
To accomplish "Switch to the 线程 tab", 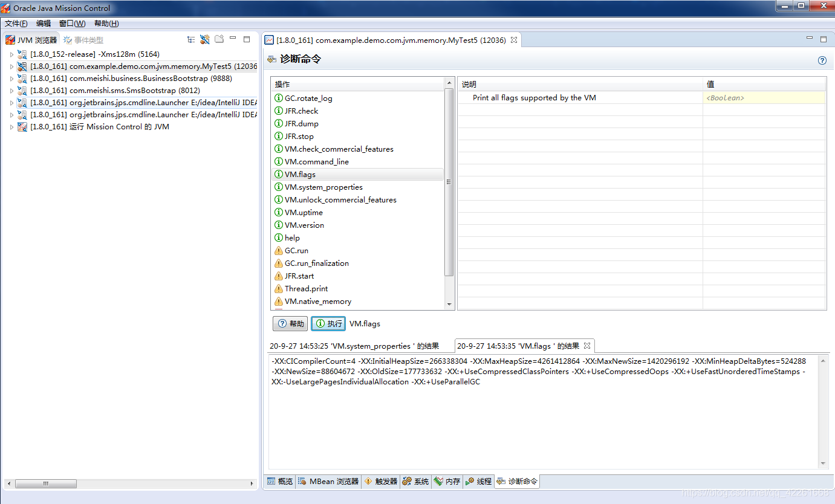I will pos(478,481).
